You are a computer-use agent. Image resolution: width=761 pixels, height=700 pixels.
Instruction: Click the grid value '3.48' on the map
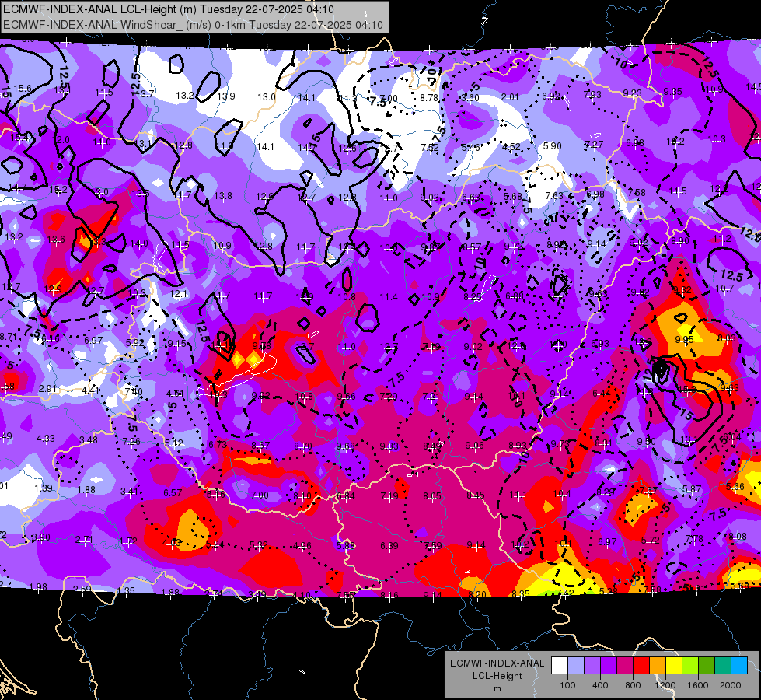(89, 439)
